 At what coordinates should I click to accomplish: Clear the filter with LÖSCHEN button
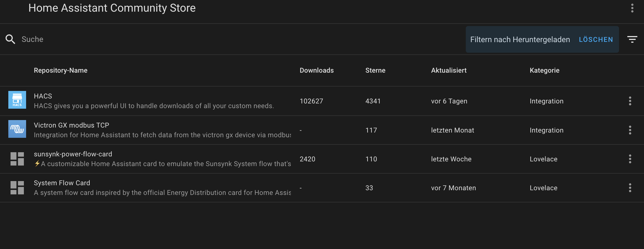click(596, 40)
